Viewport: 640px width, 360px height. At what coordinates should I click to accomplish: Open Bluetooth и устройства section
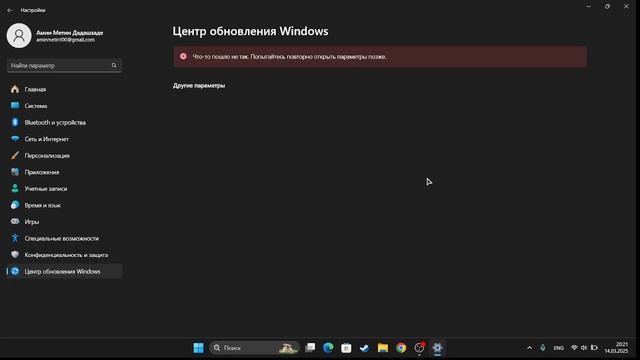[x=64, y=122]
